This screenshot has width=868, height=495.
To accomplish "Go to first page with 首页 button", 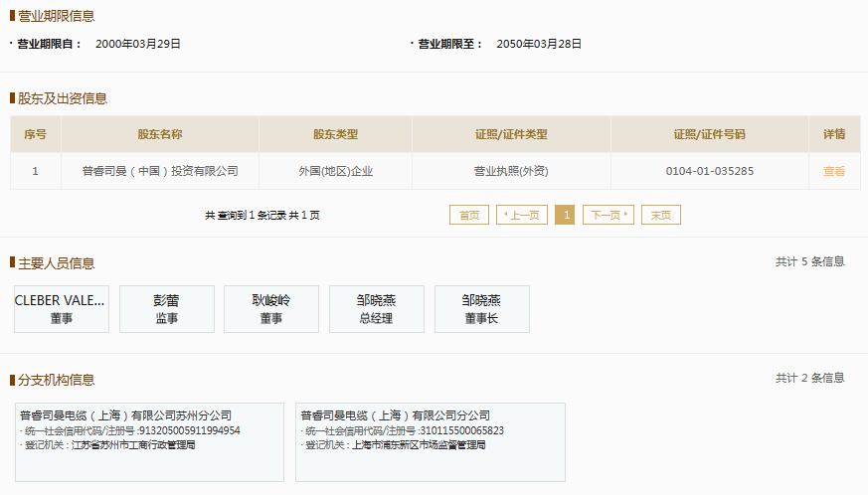I will coord(469,215).
